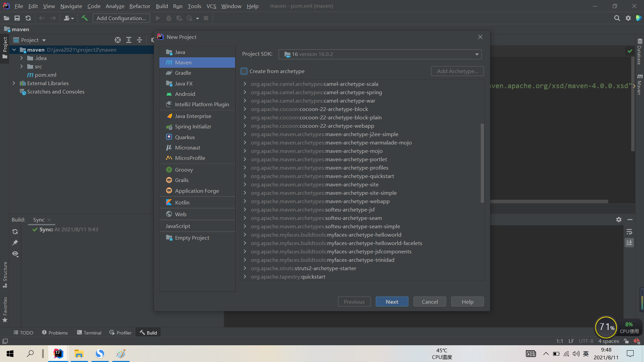Click the Synchronize icon in toolbar
This screenshot has height=362, width=644.
tap(28, 18)
